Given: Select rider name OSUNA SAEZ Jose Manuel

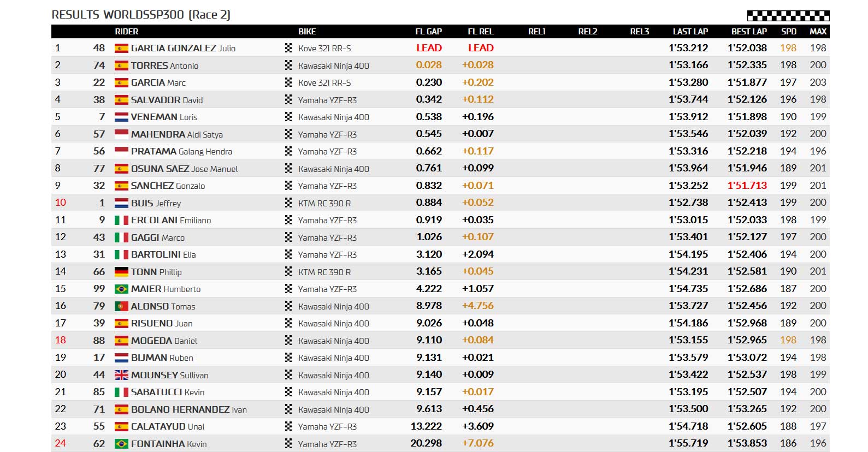Looking at the screenshot, I should (x=184, y=169).
